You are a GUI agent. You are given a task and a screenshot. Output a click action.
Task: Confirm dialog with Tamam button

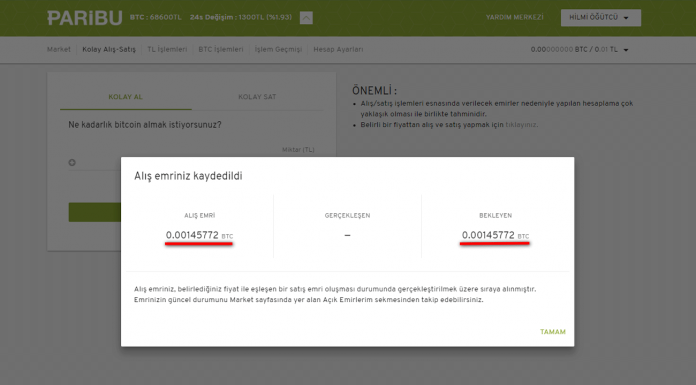[553, 332]
